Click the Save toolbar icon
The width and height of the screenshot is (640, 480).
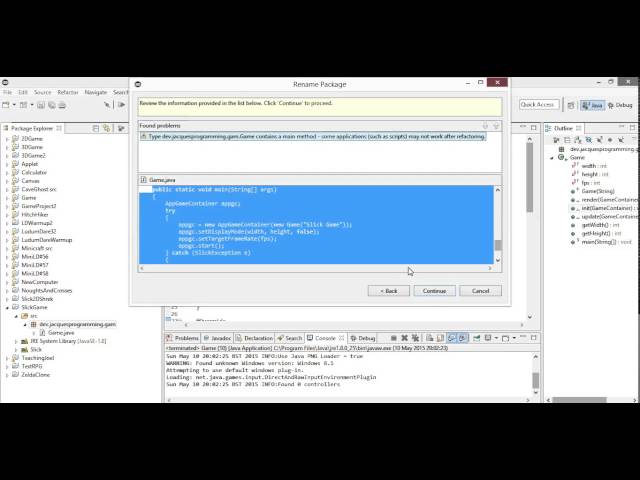coord(41,105)
